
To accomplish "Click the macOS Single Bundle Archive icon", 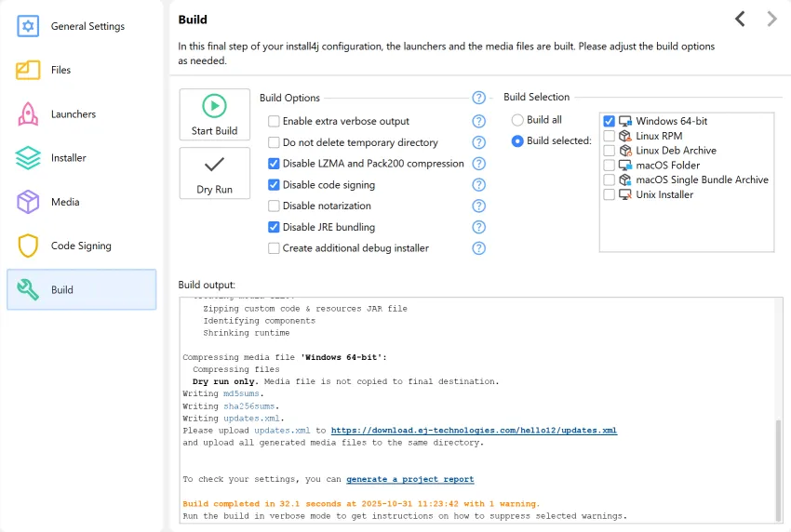I will (x=625, y=180).
